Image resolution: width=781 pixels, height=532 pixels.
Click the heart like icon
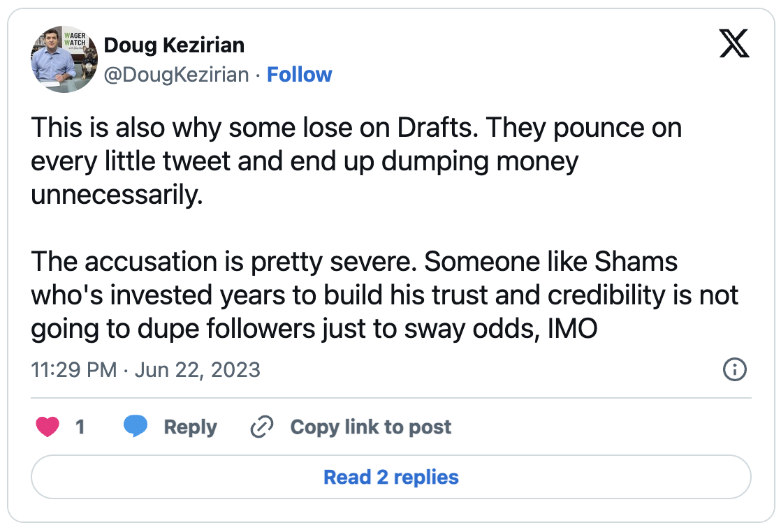click(48, 427)
